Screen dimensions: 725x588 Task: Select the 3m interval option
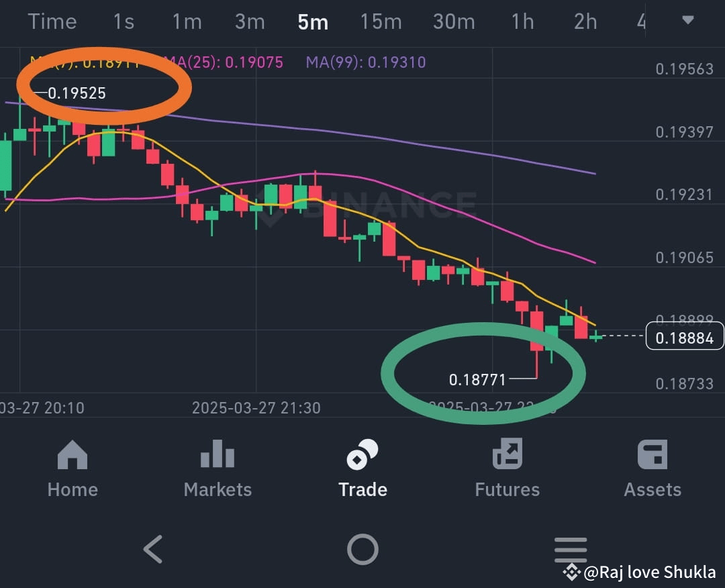click(250, 22)
